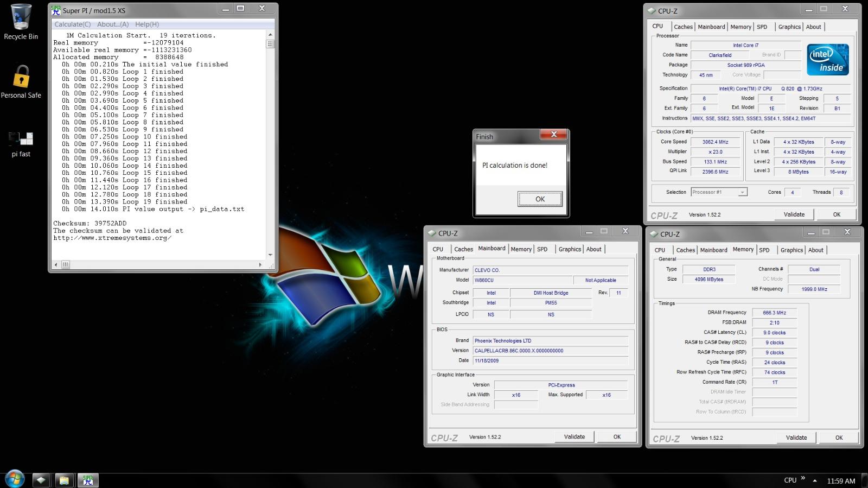Click the Intel inside logo in CPU-Z
Screen dimensions: 868x488
pos(828,59)
